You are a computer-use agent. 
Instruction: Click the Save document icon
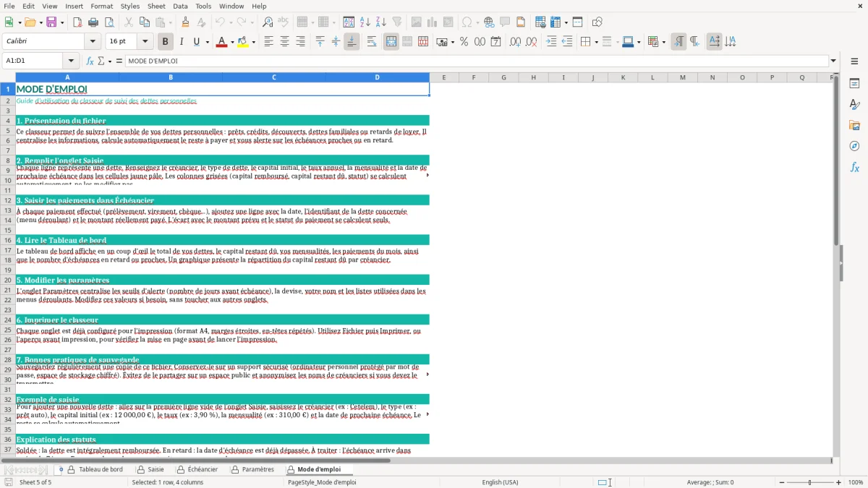click(x=51, y=22)
